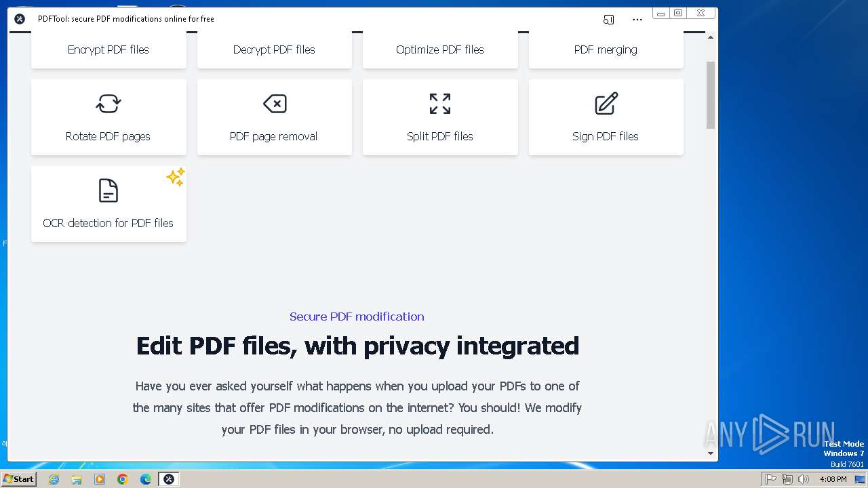Viewport: 868px width, 488px height.
Task: Open the PDF merging tool
Action: [606, 49]
